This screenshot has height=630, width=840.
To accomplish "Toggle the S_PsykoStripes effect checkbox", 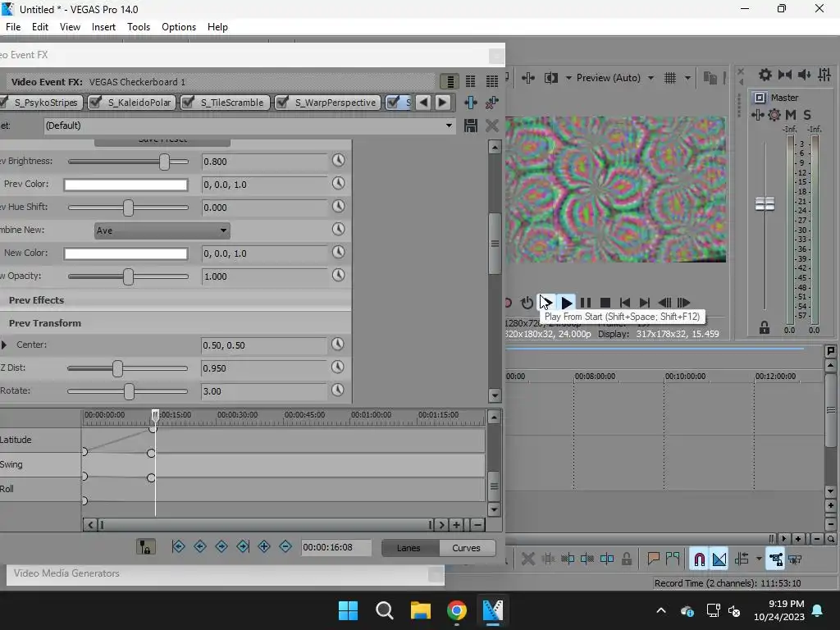I will click(x=4, y=103).
